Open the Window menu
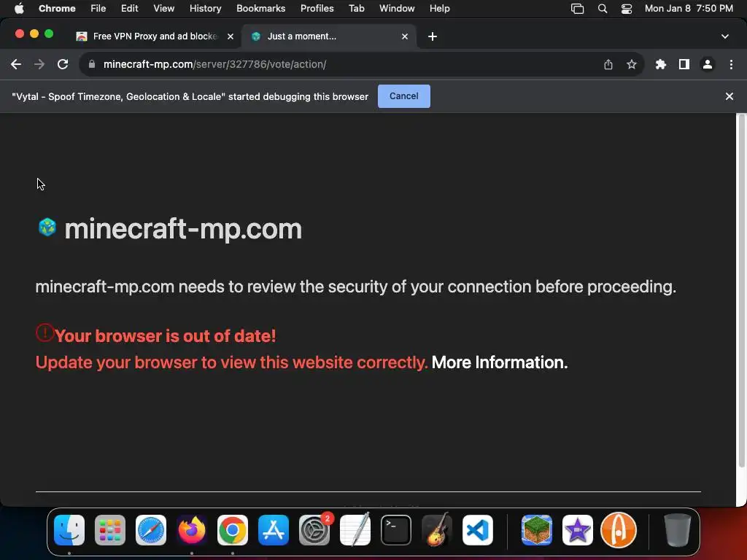 coord(397,9)
